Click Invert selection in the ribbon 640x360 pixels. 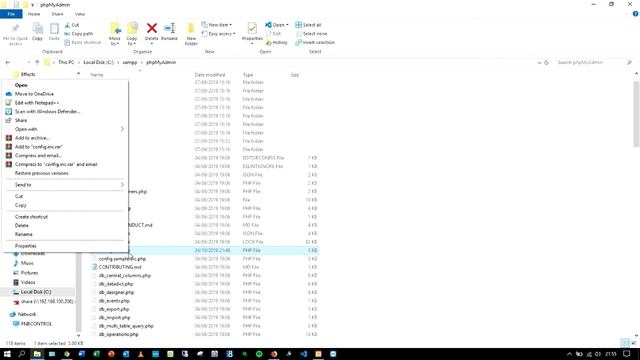point(315,42)
